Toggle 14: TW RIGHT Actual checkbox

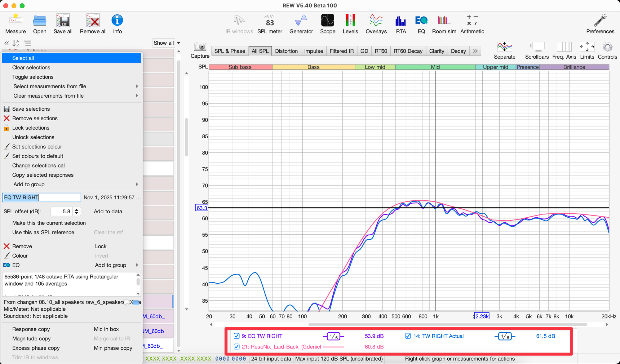click(x=408, y=336)
